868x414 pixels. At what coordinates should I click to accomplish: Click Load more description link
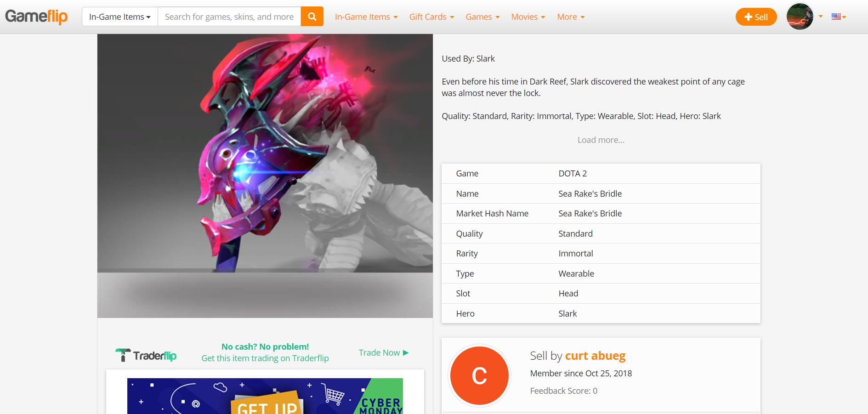601,140
